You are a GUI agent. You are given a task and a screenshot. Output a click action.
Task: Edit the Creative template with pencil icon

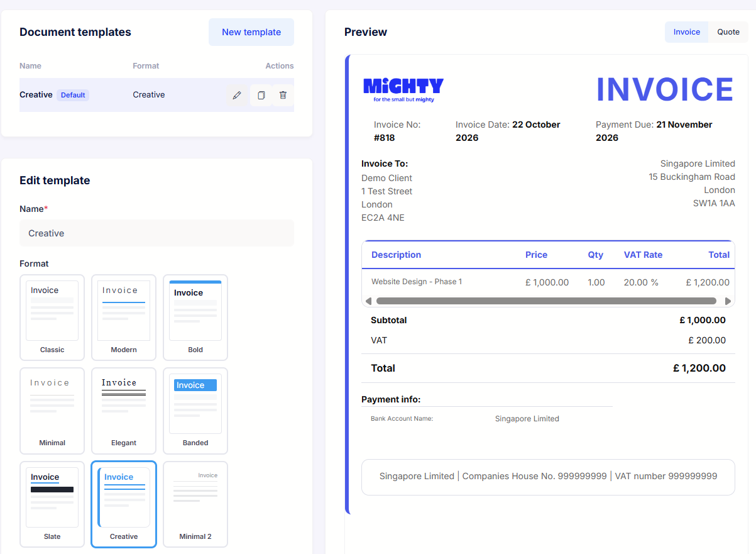(237, 95)
